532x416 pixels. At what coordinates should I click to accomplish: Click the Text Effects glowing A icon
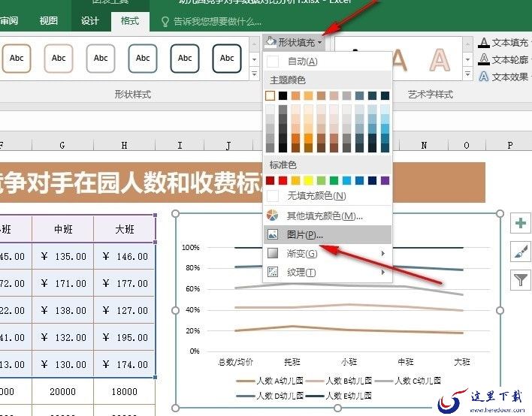[484, 77]
